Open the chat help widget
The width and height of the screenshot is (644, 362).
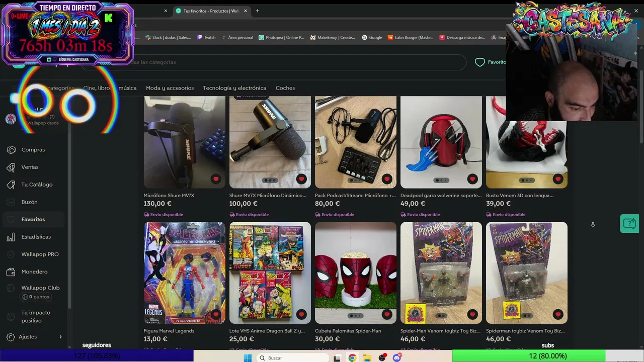click(x=629, y=224)
